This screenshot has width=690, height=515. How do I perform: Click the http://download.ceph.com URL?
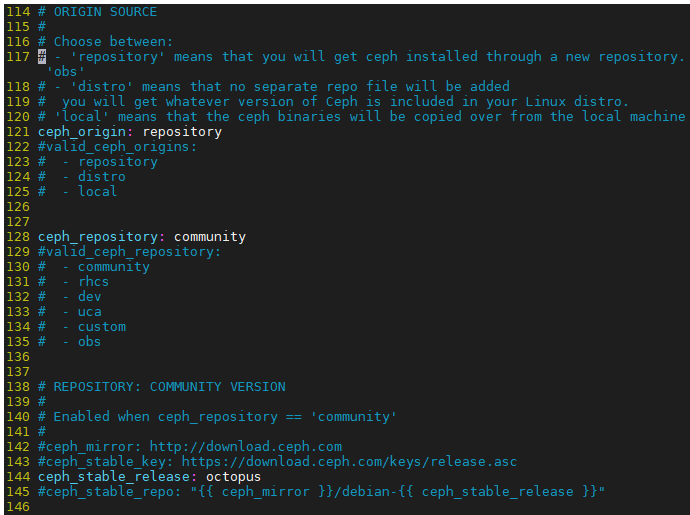pyautogui.click(x=246, y=446)
